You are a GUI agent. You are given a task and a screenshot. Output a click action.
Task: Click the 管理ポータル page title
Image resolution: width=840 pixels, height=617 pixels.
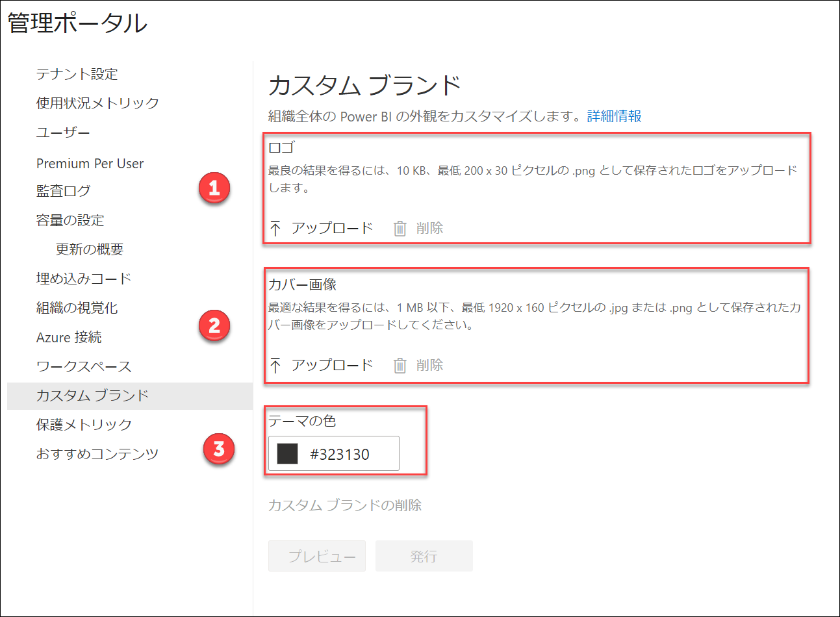point(78,23)
